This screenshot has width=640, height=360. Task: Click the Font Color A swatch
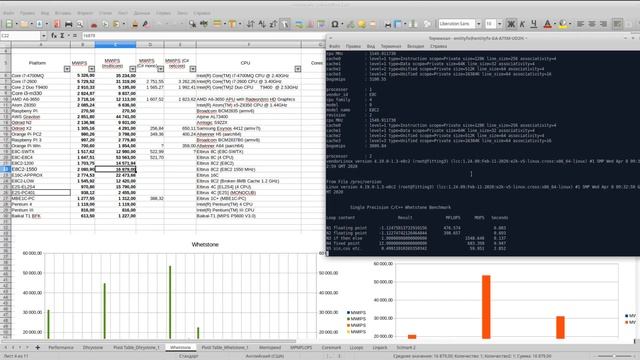[x=548, y=24]
